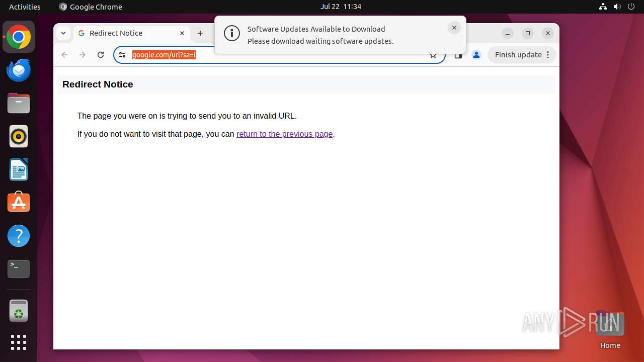
Task: Open the Home folder desktop icon
Action: (x=610, y=330)
